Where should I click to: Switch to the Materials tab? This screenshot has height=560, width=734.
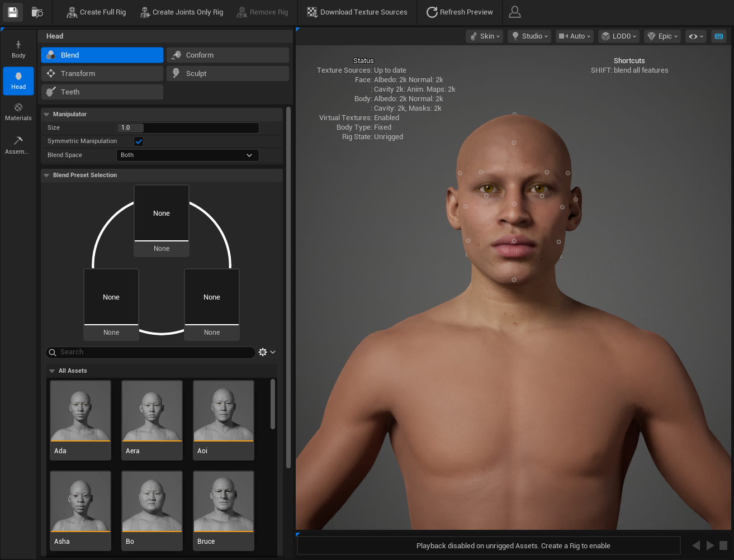[x=18, y=112]
